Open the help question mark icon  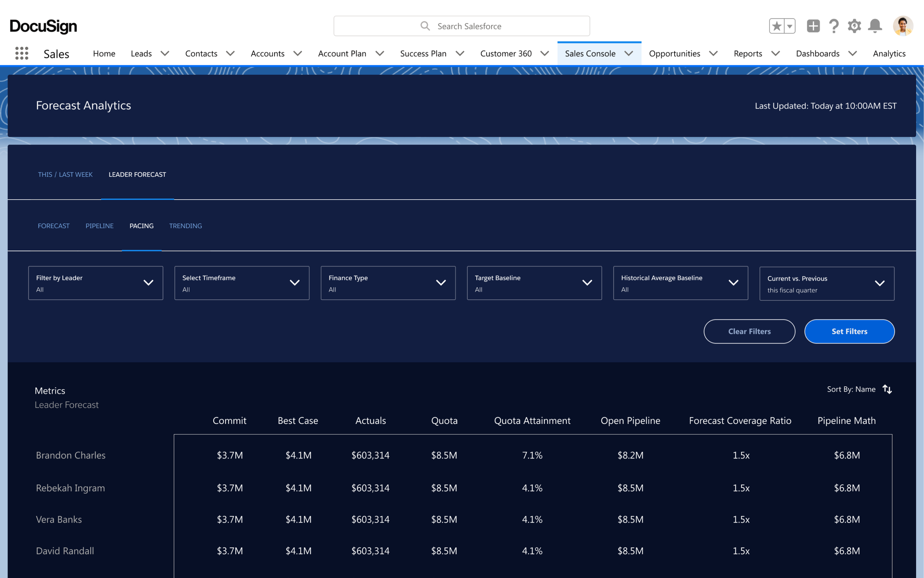tap(834, 26)
